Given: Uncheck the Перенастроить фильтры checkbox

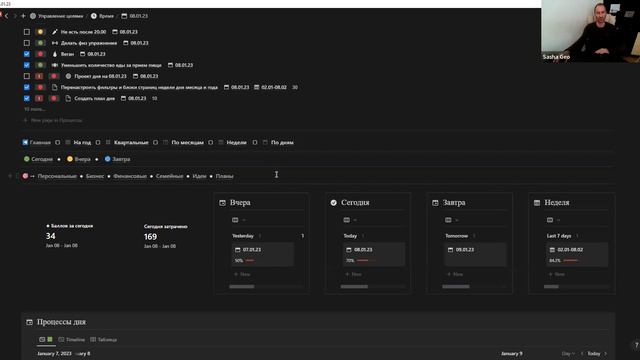Looking at the screenshot, I should 27,87.
